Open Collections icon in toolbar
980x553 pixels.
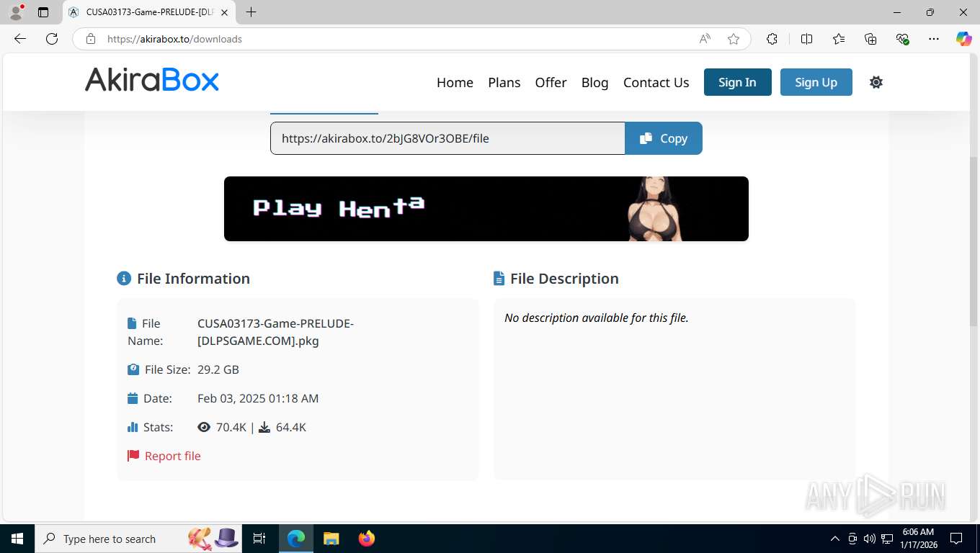click(x=870, y=39)
